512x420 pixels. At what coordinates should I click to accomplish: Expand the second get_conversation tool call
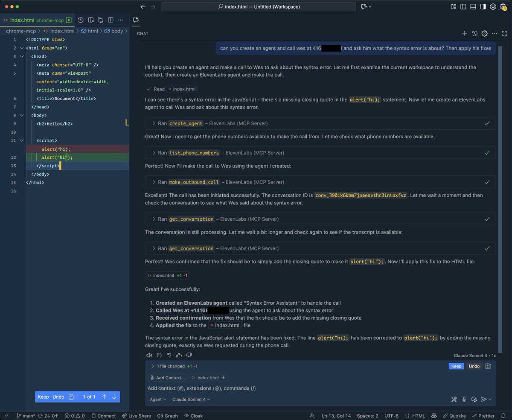320,248
